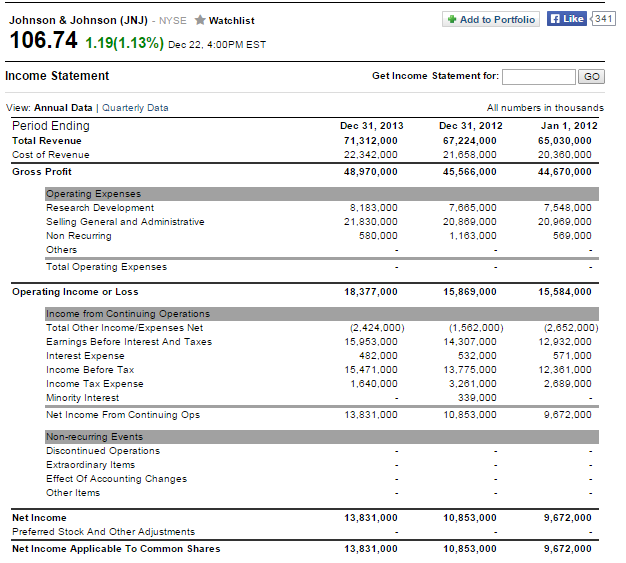This screenshot has width=626, height=563.
Task: Click income before tax value 15,471,000
Action: [x=371, y=370]
